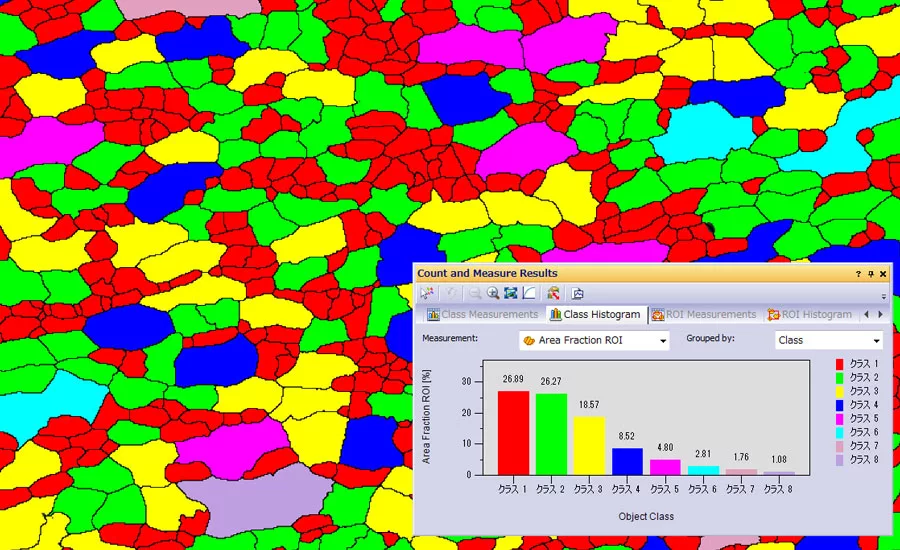Export histogram as image icon
900x550 pixels.
(577, 293)
